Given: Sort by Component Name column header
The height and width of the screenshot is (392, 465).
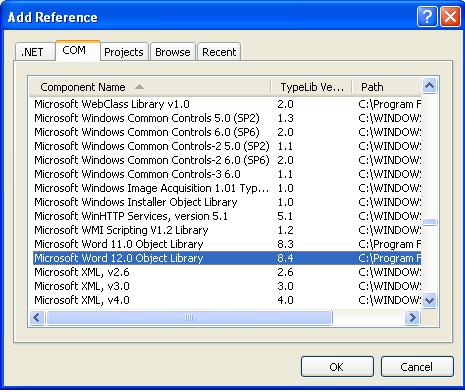Looking at the screenshot, I should tap(150, 87).
